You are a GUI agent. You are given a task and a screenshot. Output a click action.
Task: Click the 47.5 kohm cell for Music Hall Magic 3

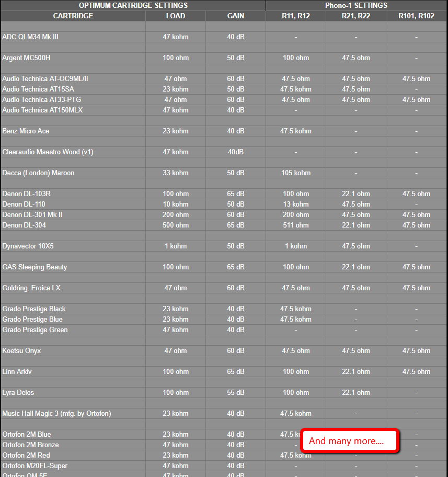tap(296, 413)
